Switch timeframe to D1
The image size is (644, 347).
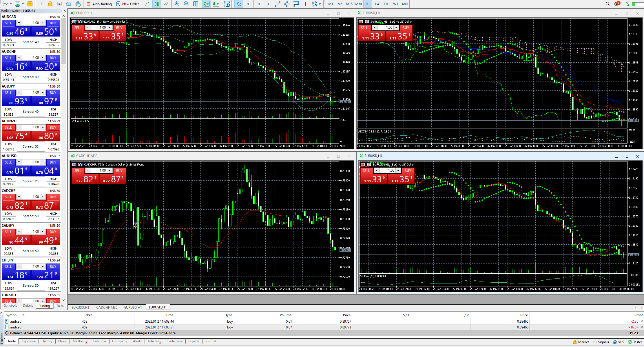coord(386,4)
